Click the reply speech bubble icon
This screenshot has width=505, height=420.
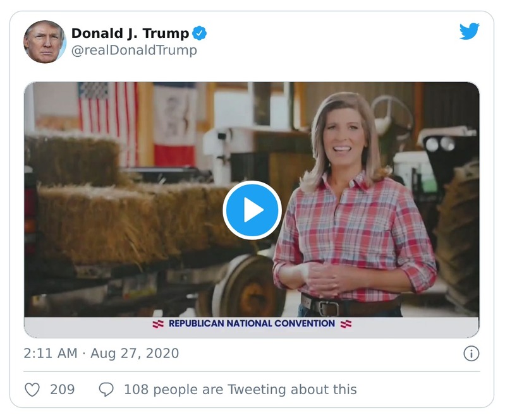[106, 390]
